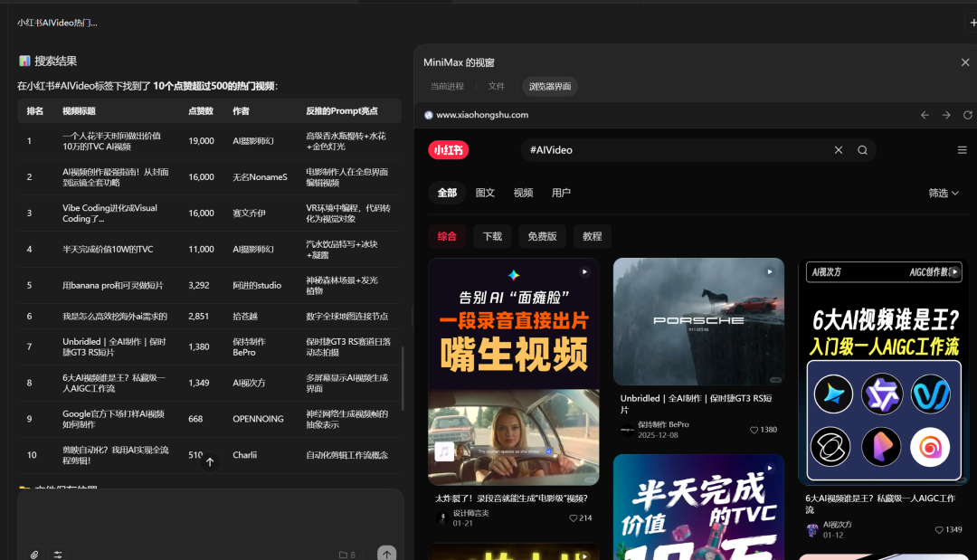Like the Porsche GT3 RS video post

(x=754, y=430)
